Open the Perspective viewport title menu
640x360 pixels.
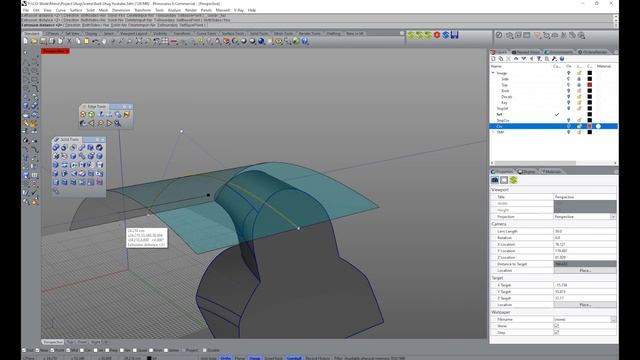point(55,51)
